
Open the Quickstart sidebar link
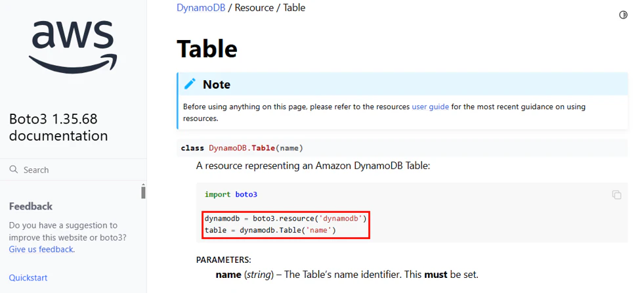pos(28,278)
